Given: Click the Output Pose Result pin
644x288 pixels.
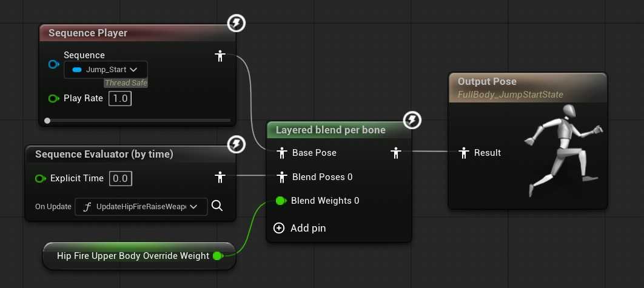Looking at the screenshot, I should [x=464, y=153].
